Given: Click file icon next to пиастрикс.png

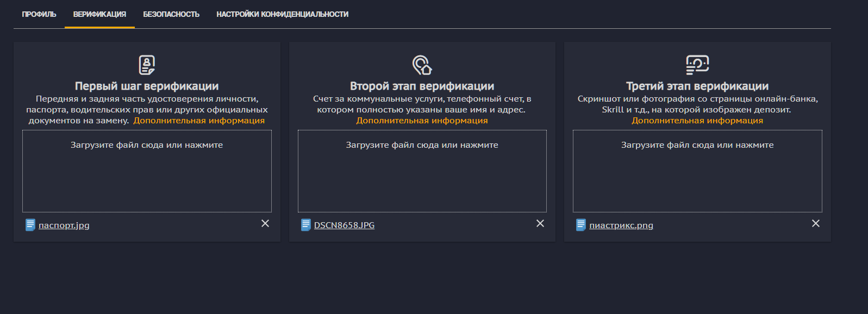Looking at the screenshot, I should (x=581, y=225).
